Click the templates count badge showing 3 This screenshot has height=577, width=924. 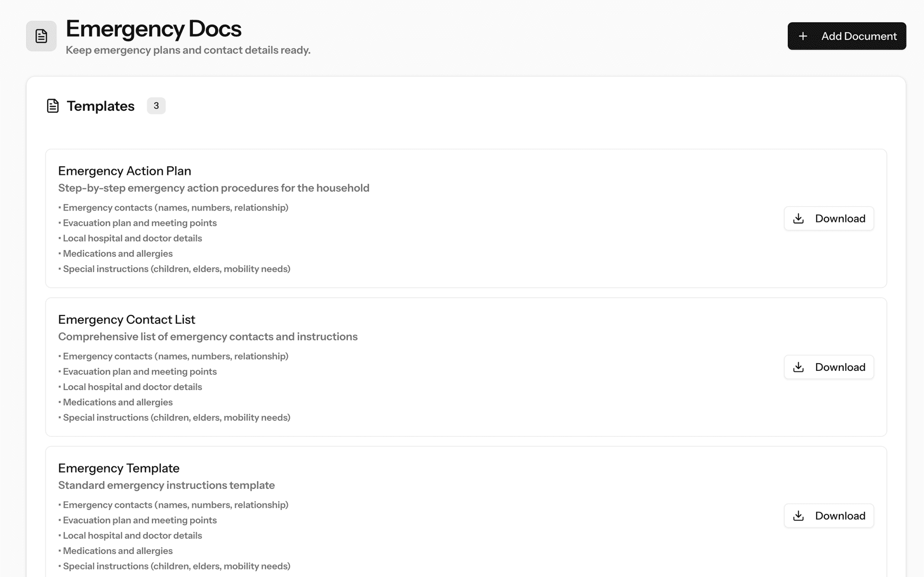tap(156, 105)
